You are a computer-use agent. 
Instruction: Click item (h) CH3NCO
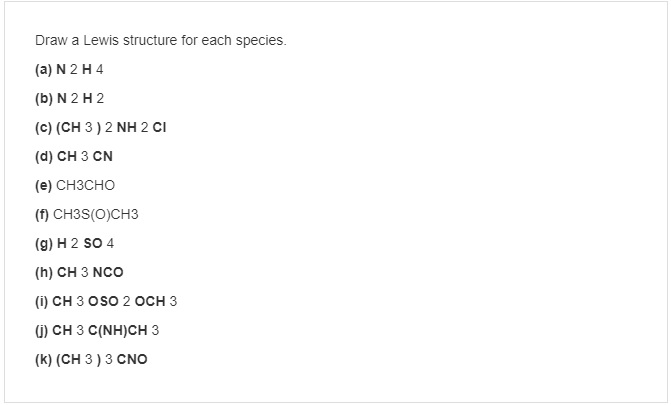[x=79, y=272]
